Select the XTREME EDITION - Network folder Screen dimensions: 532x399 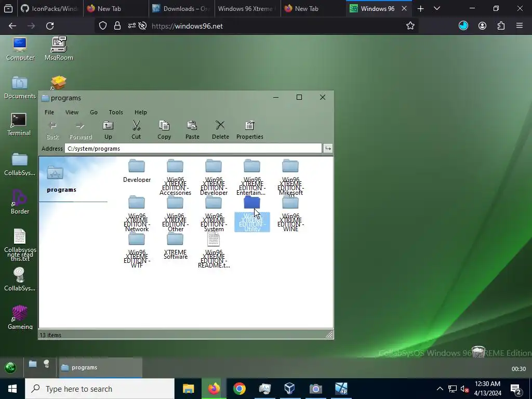pos(137,214)
